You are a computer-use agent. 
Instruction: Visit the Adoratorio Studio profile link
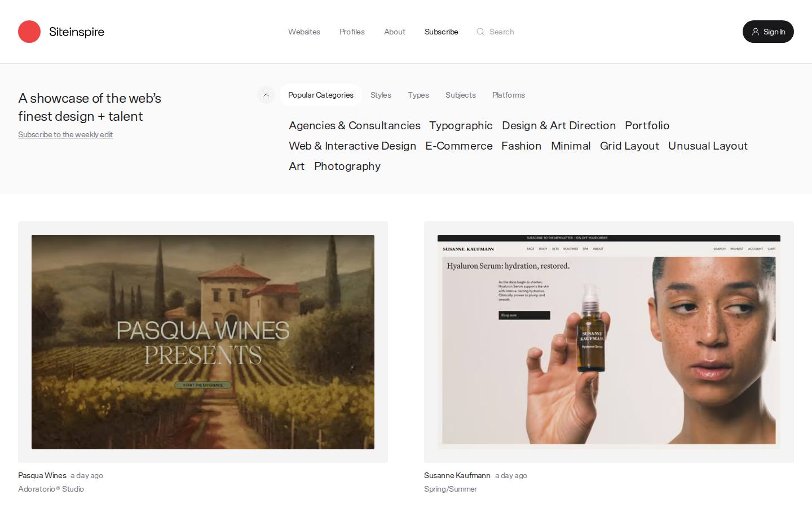click(x=51, y=489)
